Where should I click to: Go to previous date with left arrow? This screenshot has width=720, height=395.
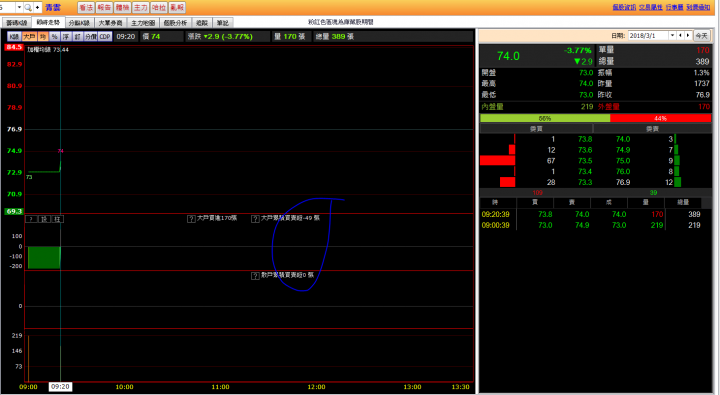(x=681, y=35)
